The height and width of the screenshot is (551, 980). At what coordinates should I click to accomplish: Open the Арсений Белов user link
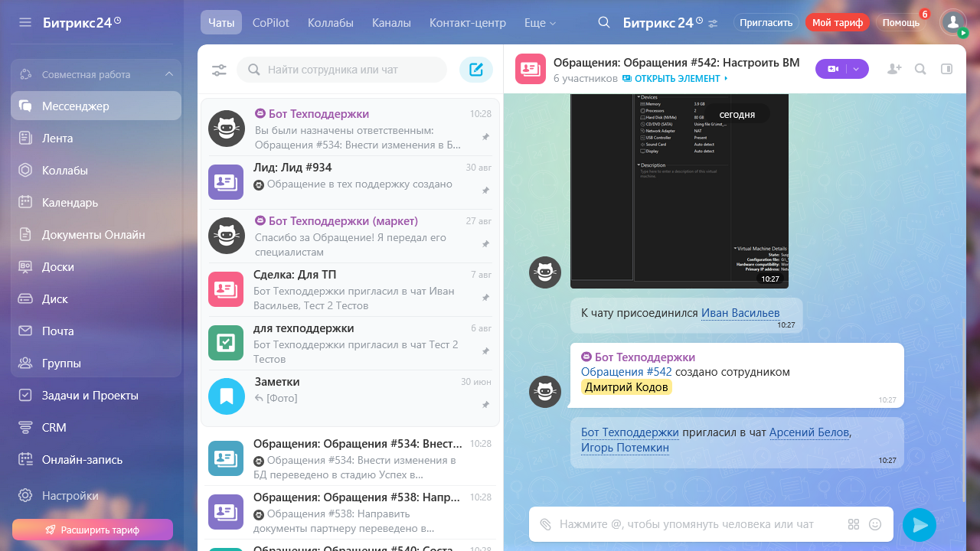pos(809,432)
